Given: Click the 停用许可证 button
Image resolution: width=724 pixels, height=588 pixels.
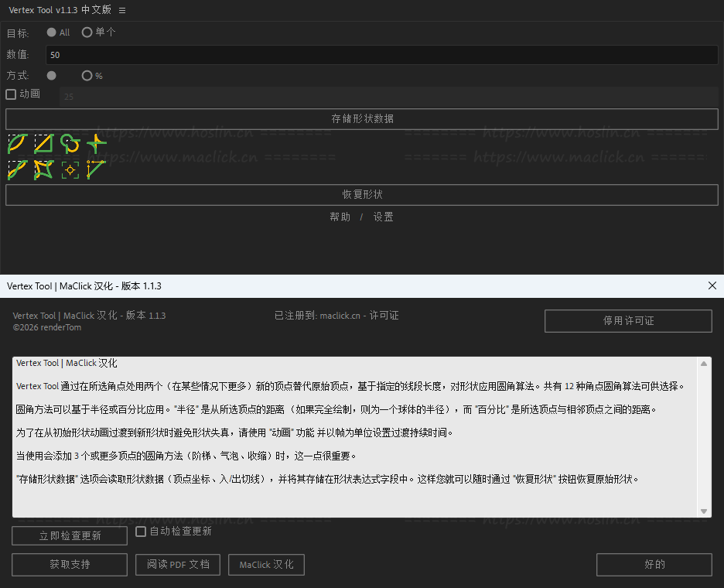Looking at the screenshot, I should point(628,321).
